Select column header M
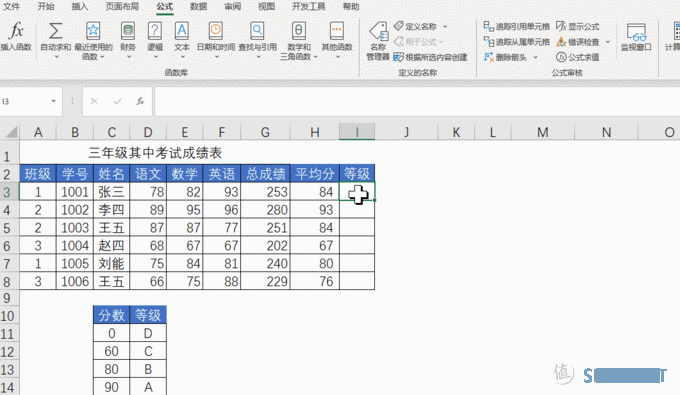This screenshot has height=395, width=680. pos(543,132)
